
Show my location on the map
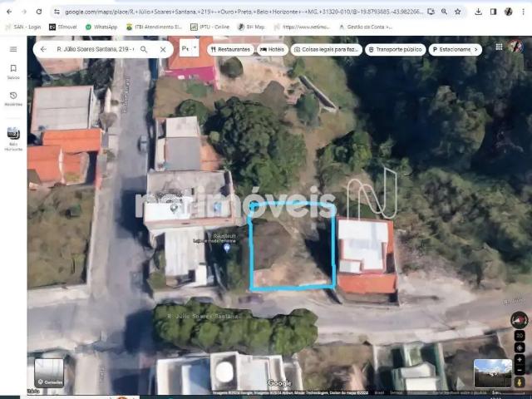[520, 347]
